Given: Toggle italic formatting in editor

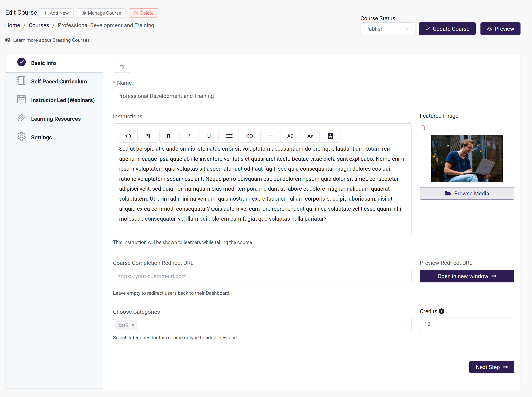Looking at the screenshot, I should 189,136.
